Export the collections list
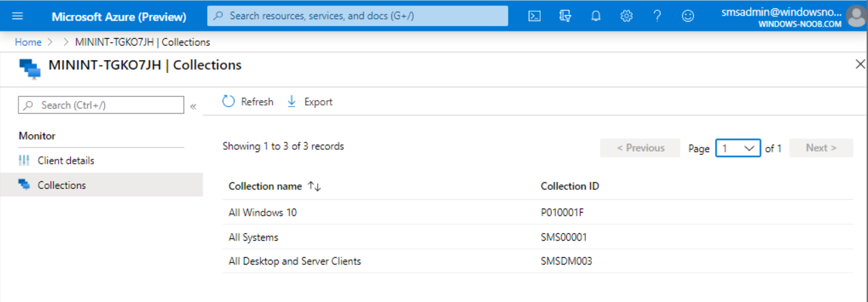 (x=310, y=102)
